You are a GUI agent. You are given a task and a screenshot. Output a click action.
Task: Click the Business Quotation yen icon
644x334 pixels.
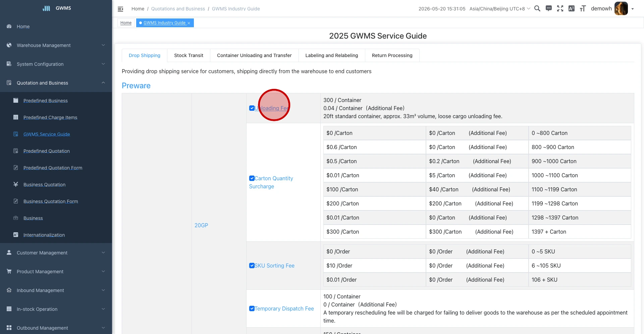[x=16, y=184]
